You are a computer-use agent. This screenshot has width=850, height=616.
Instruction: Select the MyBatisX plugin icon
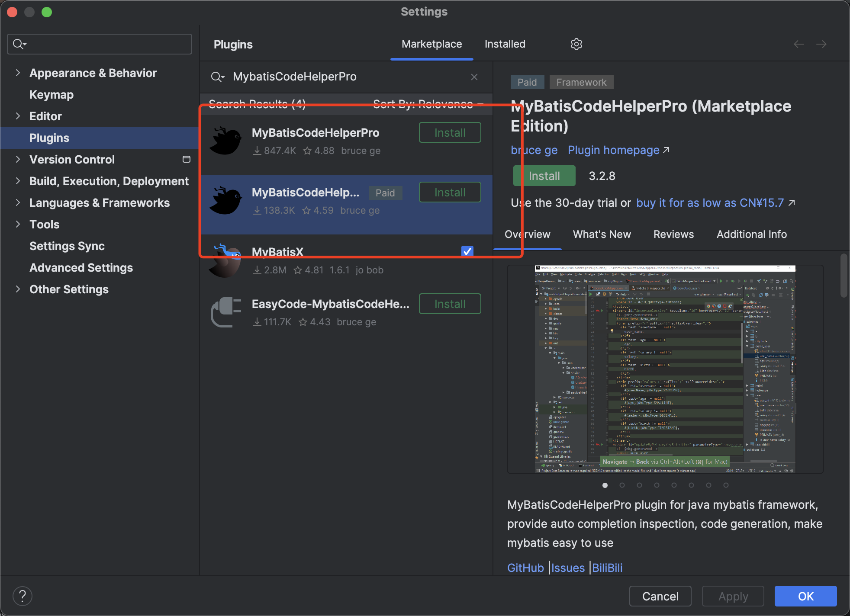point(225,261)
